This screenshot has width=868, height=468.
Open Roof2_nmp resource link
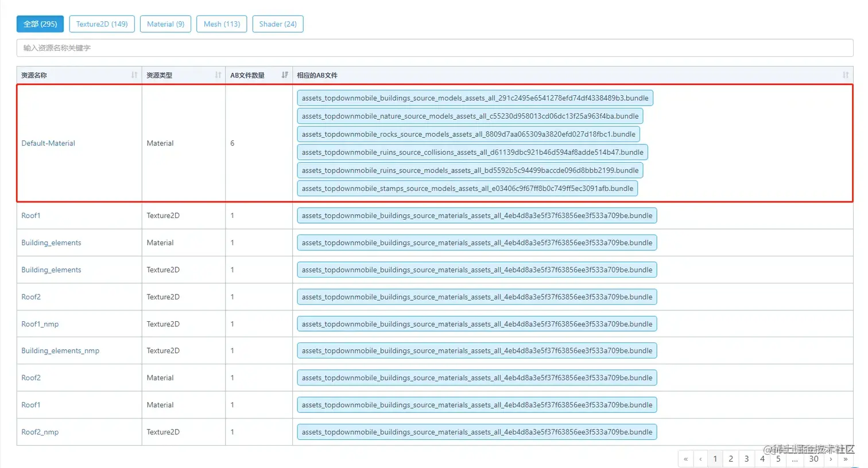[40, 432]
